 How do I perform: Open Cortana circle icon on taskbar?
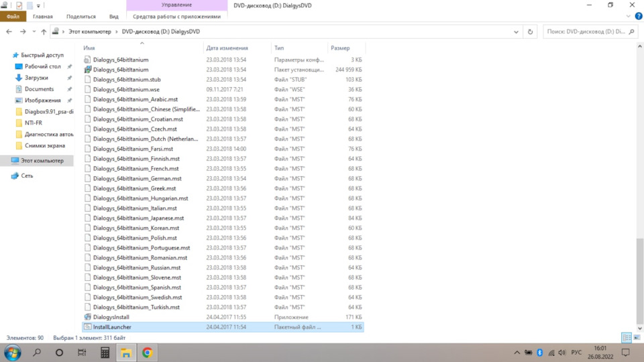click(59, 353)
